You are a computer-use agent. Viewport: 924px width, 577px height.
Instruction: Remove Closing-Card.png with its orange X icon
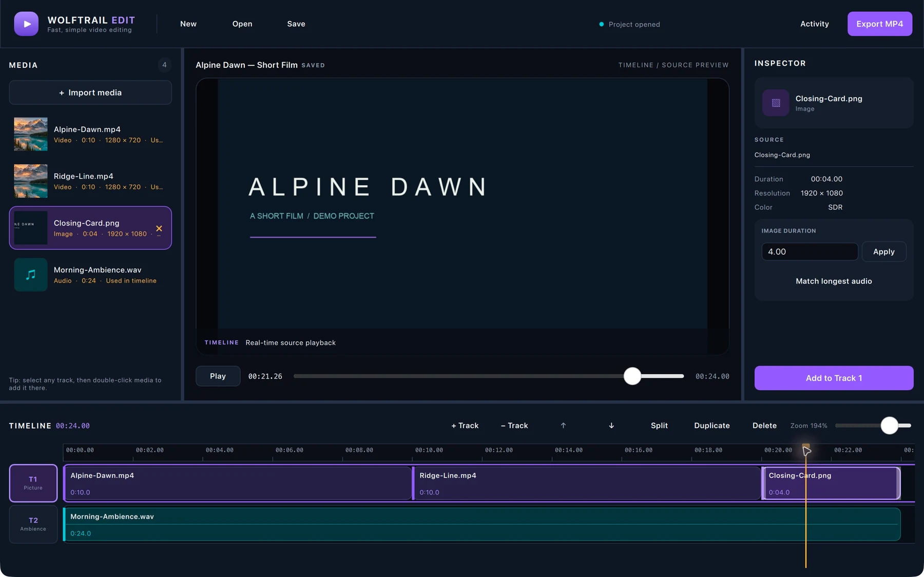pos(159,228)
